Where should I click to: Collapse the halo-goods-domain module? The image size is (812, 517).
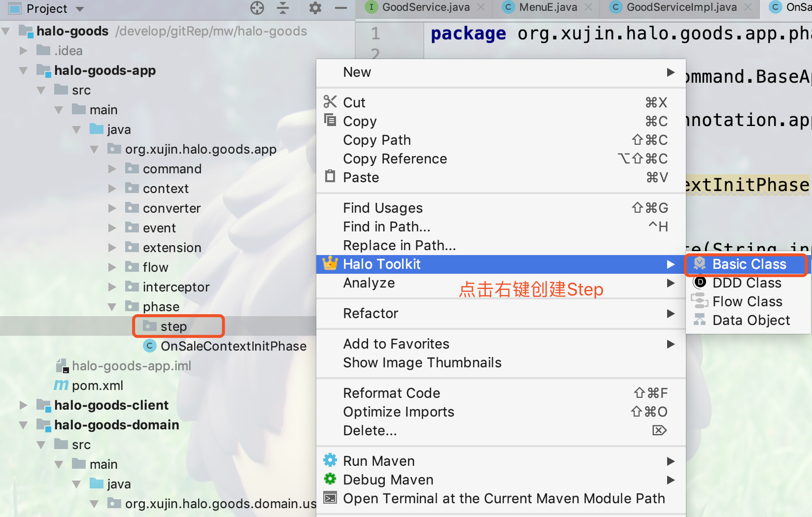(x=23, y=425)
